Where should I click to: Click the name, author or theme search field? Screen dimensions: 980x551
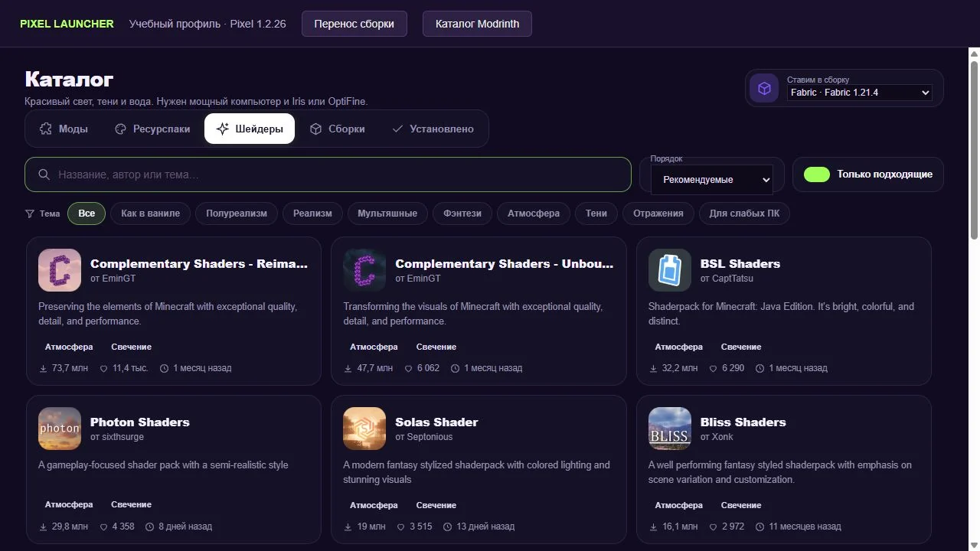[x=328, y=174]
